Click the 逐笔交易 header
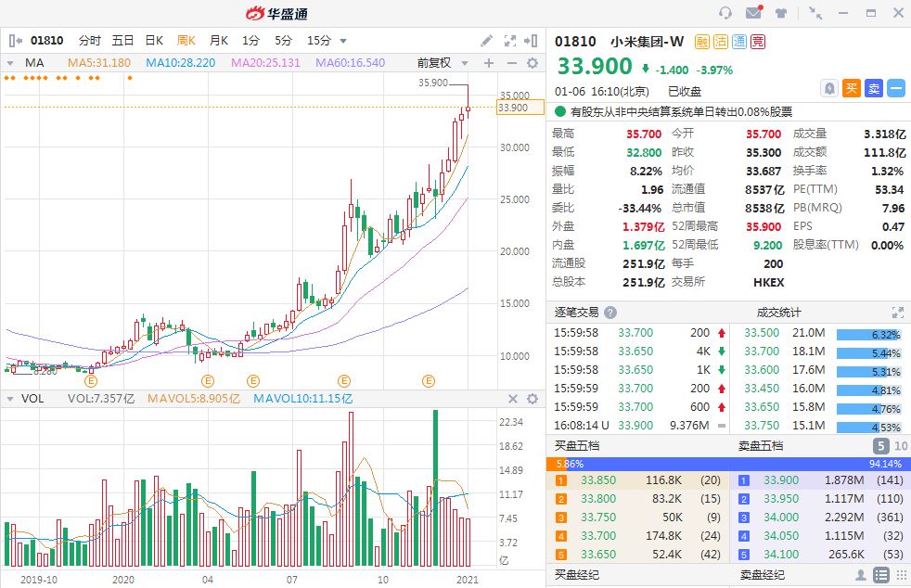Image resolution: width=911 pixels, height=588 pixels. coord(576,313)
